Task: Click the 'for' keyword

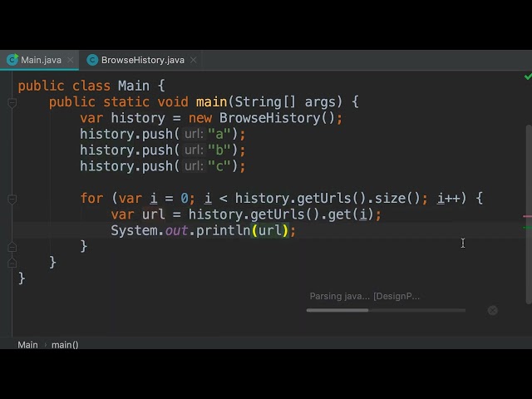Action: pyautogui.click(x=91, y=198)
